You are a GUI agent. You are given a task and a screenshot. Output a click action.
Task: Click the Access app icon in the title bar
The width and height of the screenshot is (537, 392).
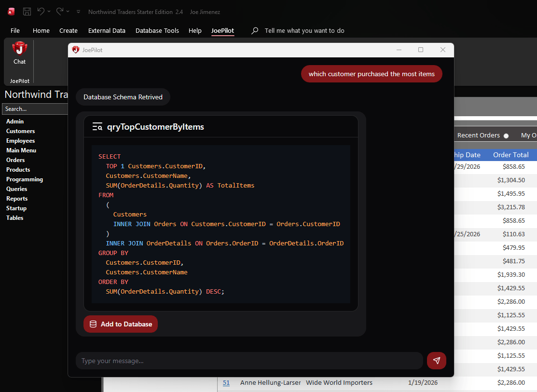[x=10, y=11]
